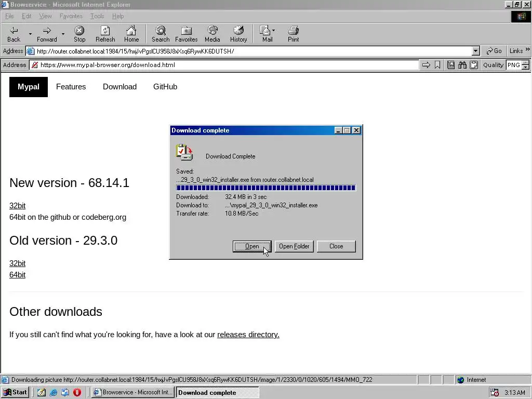Viewport: 532px width, 399px height.
Task: Launch Opera from quick launch
Action: pos(77,392)
